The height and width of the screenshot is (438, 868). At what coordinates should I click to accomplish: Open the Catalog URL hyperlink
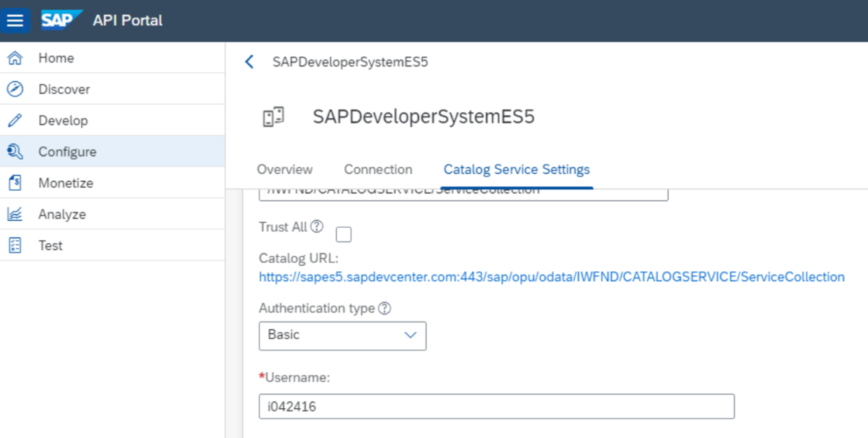tap(552, 277)
